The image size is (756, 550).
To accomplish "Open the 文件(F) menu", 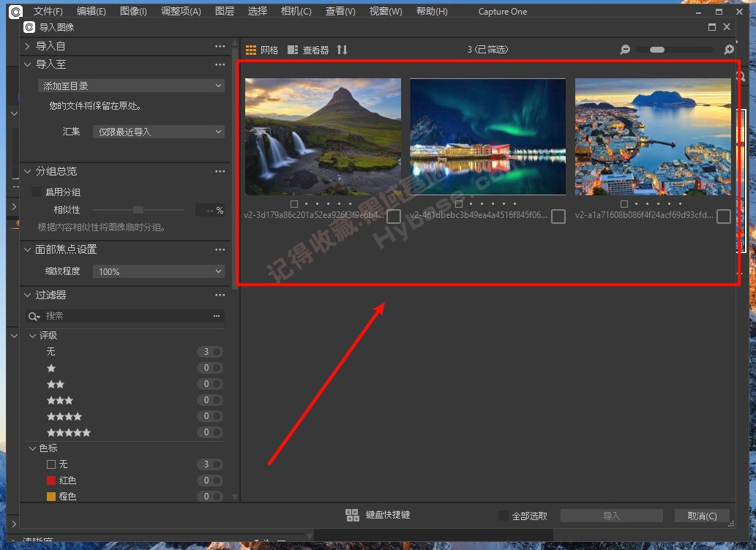I will [48, 12].
